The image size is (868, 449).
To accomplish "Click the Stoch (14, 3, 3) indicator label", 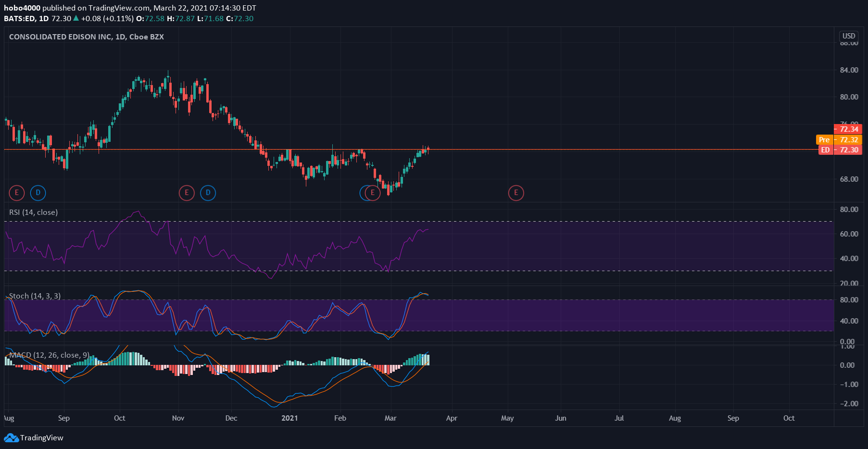I will [35, 296].
